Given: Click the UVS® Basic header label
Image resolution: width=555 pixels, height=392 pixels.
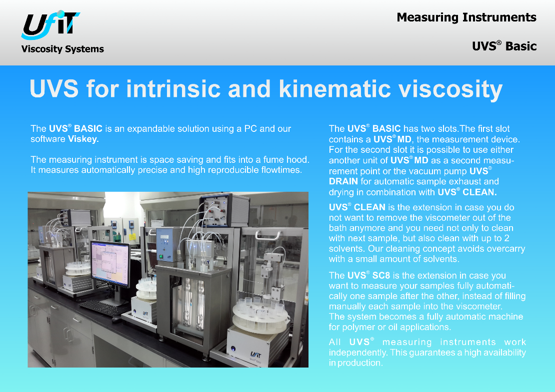Looking at the screenshot, I should tap(504, 46).
